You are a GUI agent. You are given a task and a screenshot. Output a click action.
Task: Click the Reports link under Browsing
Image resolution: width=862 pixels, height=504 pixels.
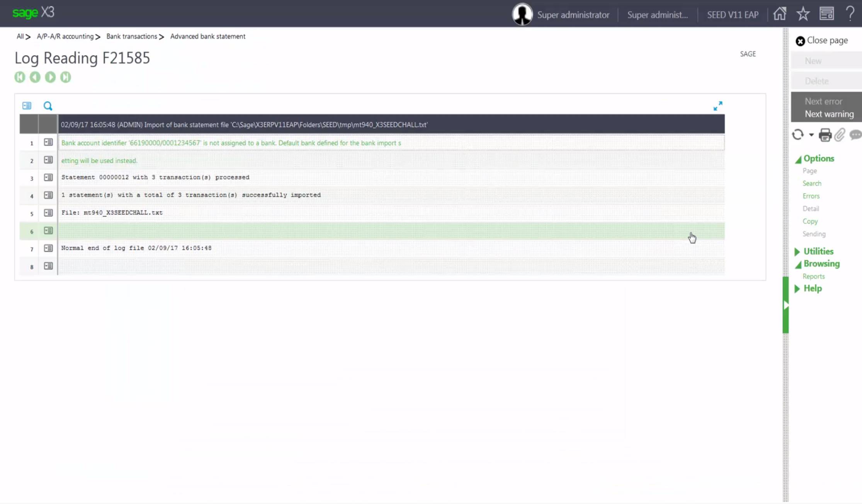(814, 276)
